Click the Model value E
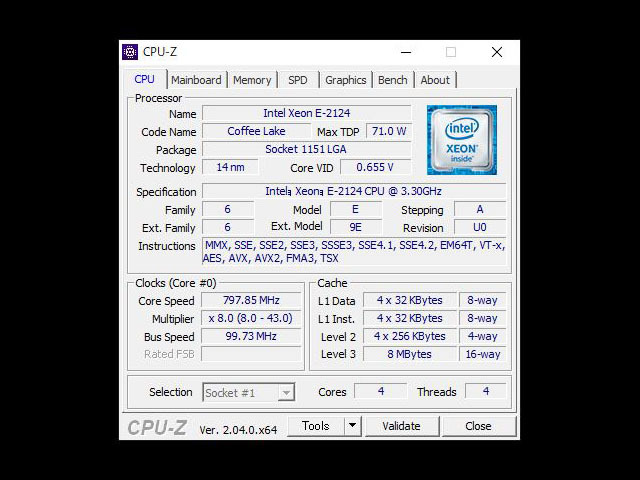Screen dimensions: 640x480 coord(356,209)
